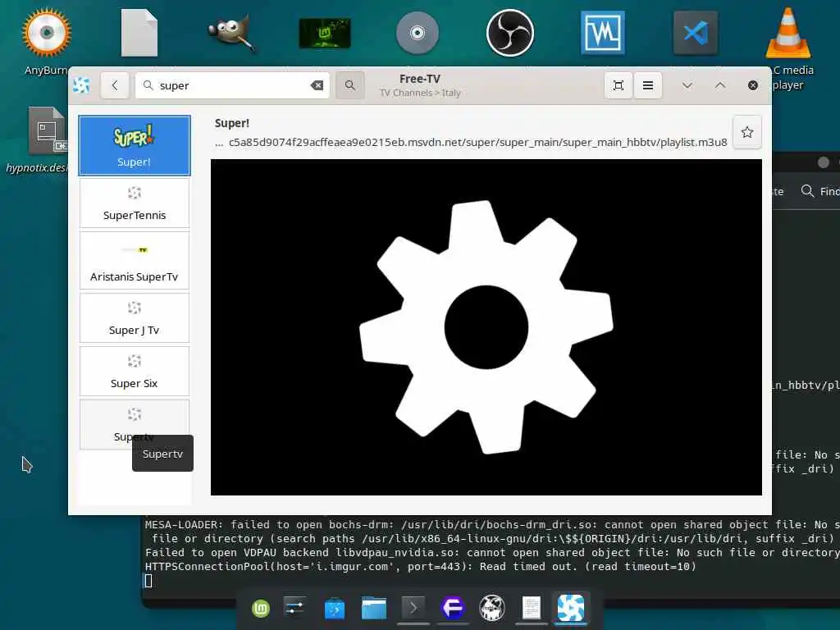Open the text document icon in the dock

[x=532, y=608]
